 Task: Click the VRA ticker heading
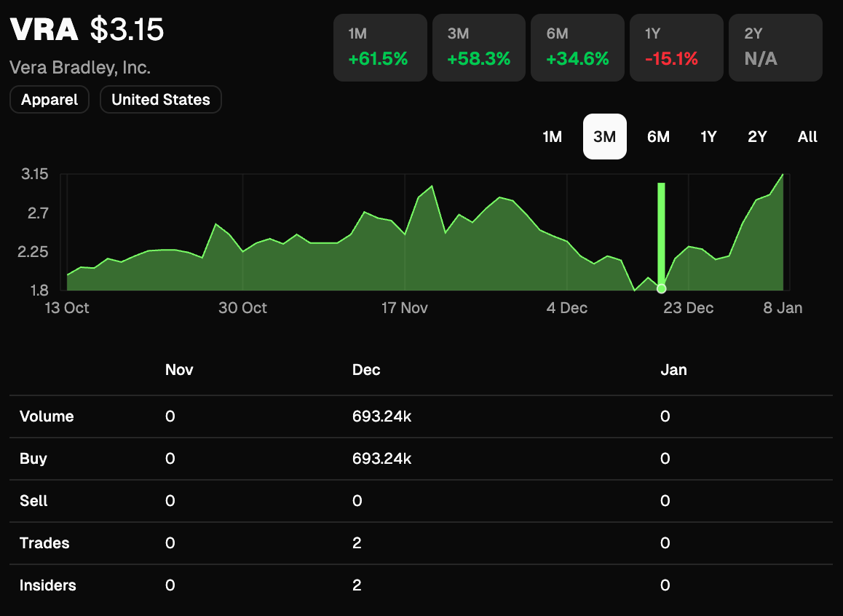pyautogui.click(x=44, y=29)
